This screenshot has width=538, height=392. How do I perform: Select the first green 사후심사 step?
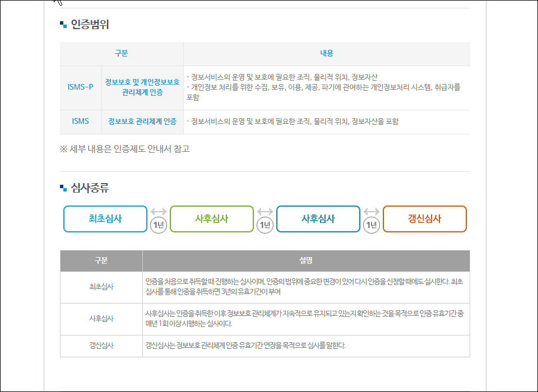tap(211, 219)
